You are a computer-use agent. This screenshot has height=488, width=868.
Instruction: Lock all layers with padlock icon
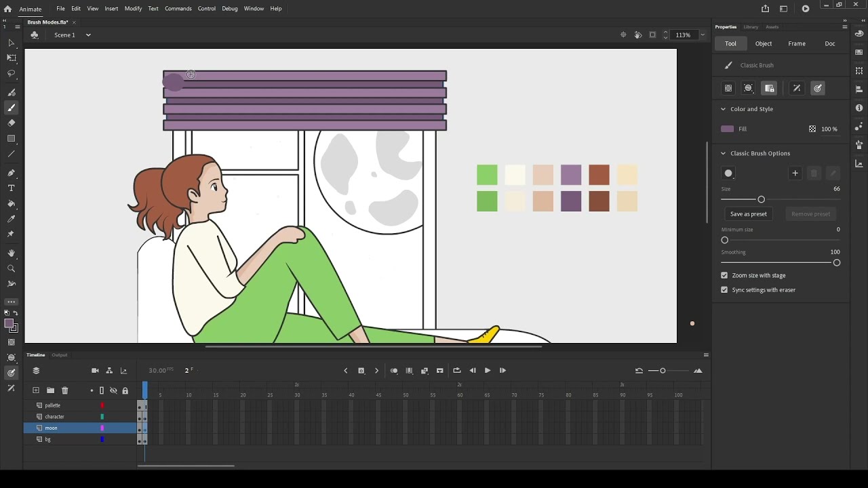click(125, 390)
